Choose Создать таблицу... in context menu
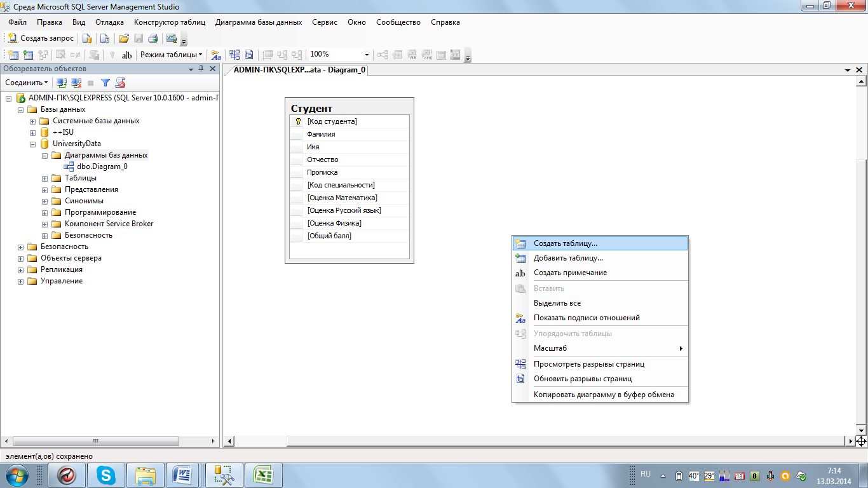Image resolution: width=868 pixels, height=488 pixels. tap(600, 243)
